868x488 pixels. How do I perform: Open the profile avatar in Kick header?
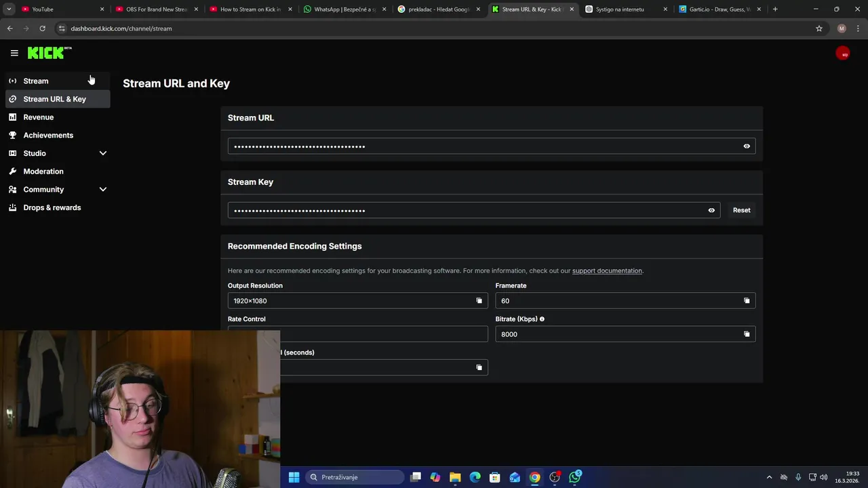(843, 54)
